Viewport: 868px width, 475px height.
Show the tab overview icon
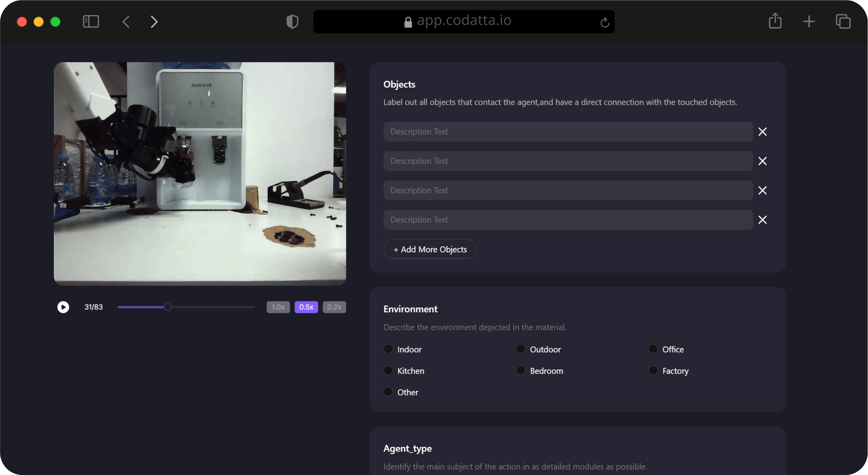tap(843, 22)
